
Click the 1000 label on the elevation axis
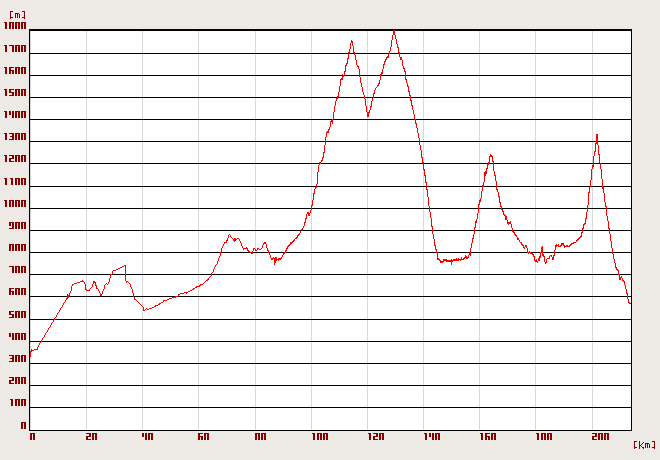click(x=15, y=205)
